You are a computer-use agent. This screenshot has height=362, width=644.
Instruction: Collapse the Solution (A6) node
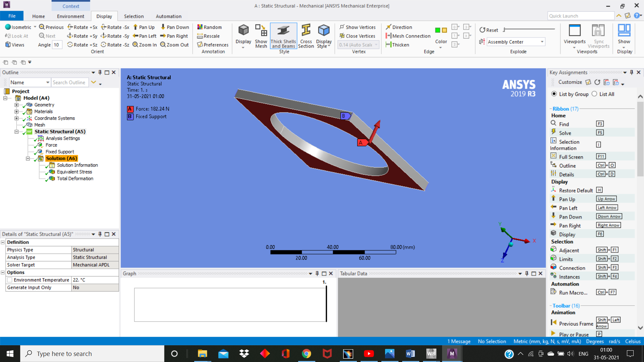(x=28, y=159)
